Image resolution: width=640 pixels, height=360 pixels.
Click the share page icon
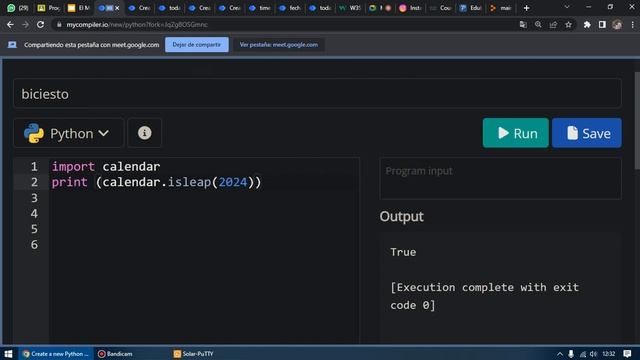pyautogui.click(x=553, y=24)
